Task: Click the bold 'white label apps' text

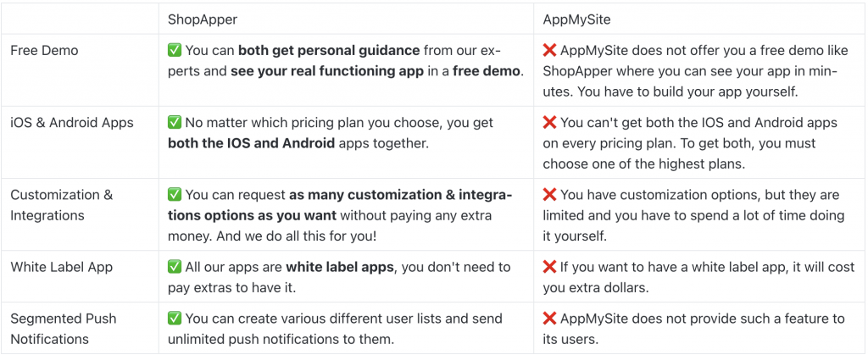Action: (x=339, y=267)
